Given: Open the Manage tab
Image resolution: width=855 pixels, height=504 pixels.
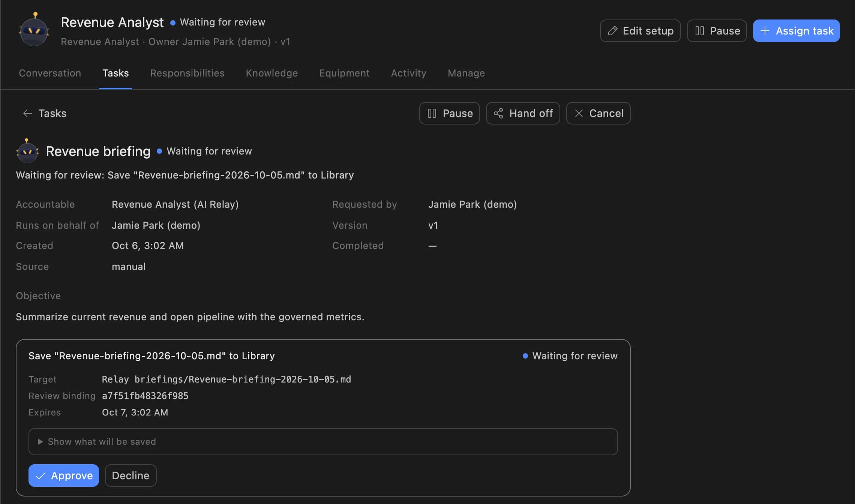Looking at the screenshot, I should [x=466, y=73].
